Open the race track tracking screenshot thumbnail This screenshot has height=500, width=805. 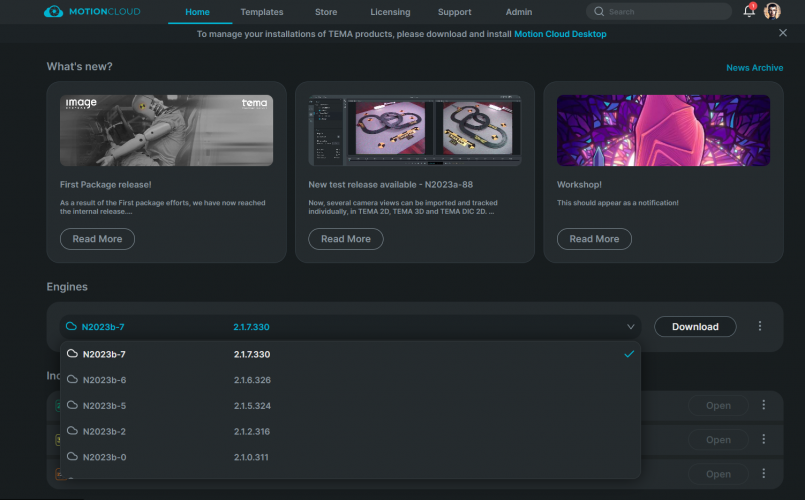415,130
